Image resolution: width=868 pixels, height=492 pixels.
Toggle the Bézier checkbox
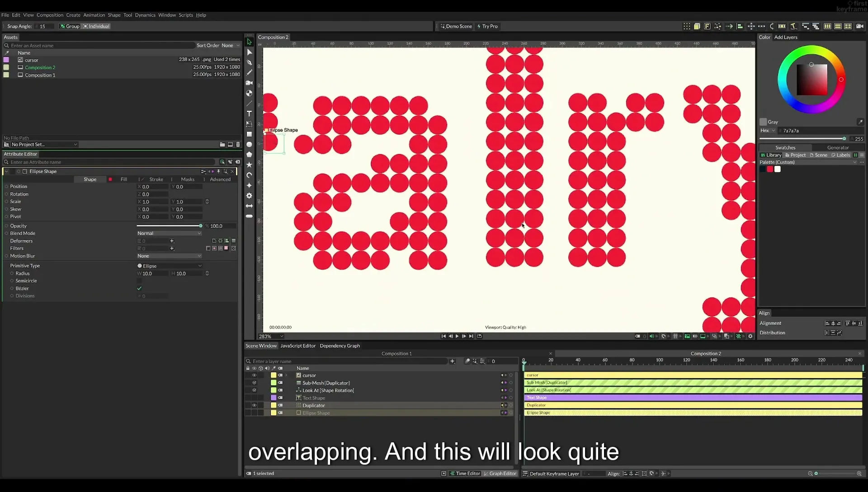(x=139, y=289)
